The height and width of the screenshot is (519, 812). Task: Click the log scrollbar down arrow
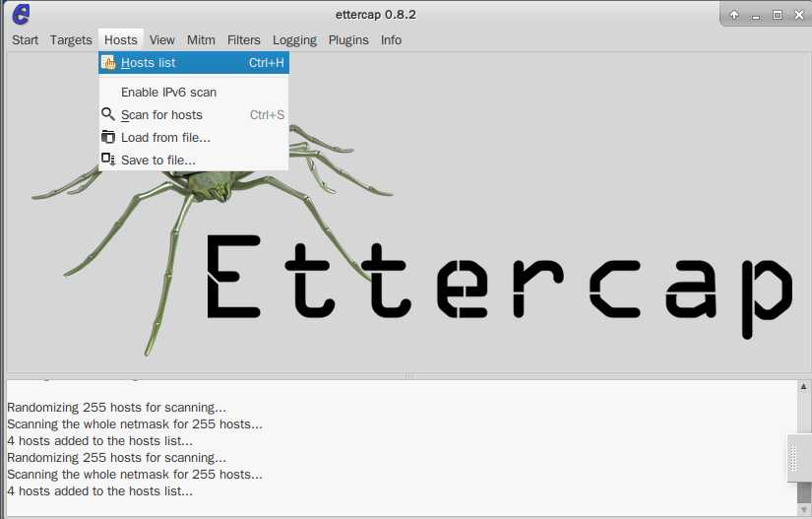803,510
